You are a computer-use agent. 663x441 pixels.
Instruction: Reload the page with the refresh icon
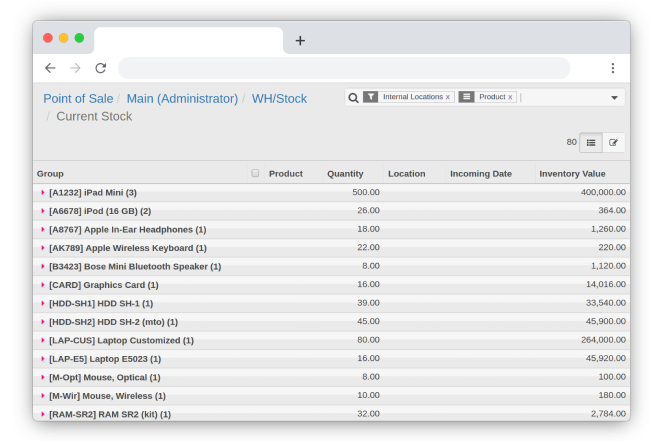[x=101, y=68]
